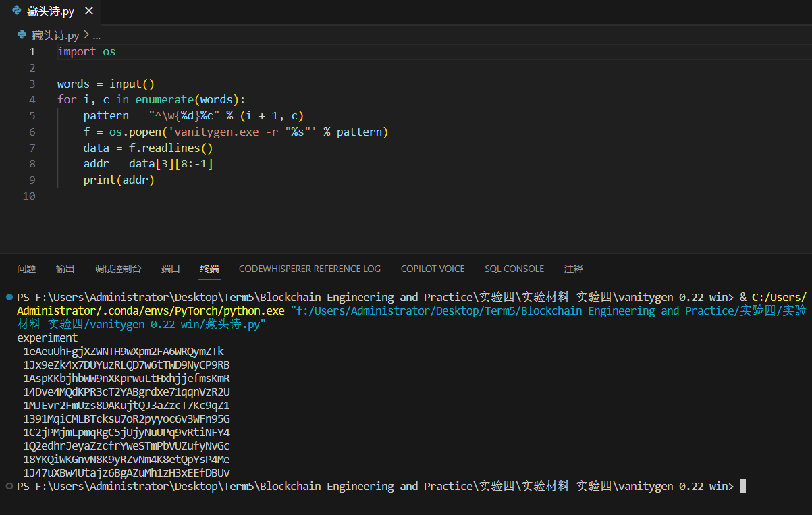Click the Python icon in the breadcrumb
Image resolution: width=812 pixels, height=515 pixels.
[x=22, y=35]
